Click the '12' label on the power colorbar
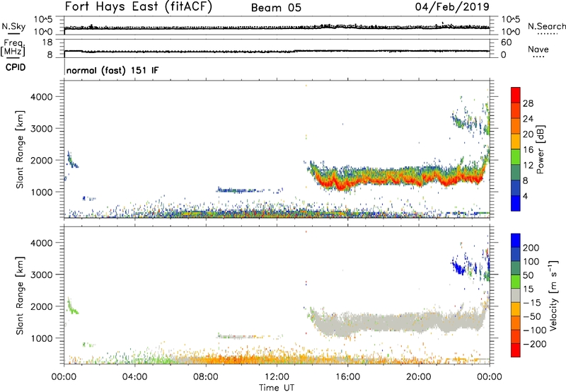This screenshot has width=566, height=392. click(528, 166)
